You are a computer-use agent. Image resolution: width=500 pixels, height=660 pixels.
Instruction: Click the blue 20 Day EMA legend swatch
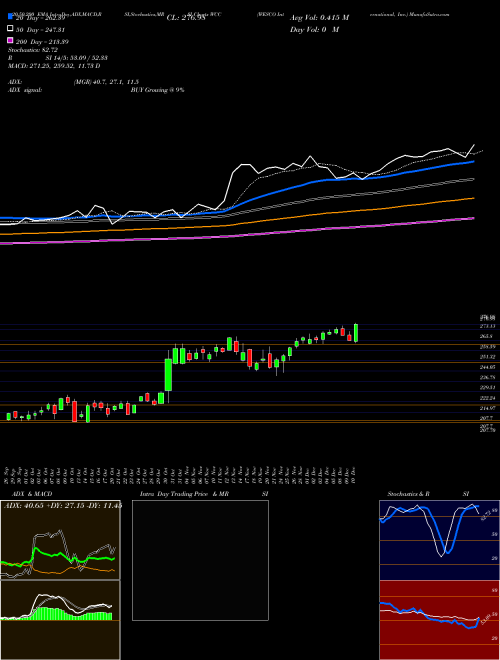(x=10, y=17)
